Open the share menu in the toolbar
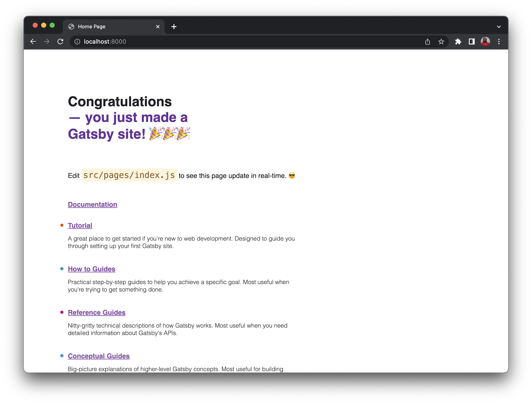 click(427, 42)
